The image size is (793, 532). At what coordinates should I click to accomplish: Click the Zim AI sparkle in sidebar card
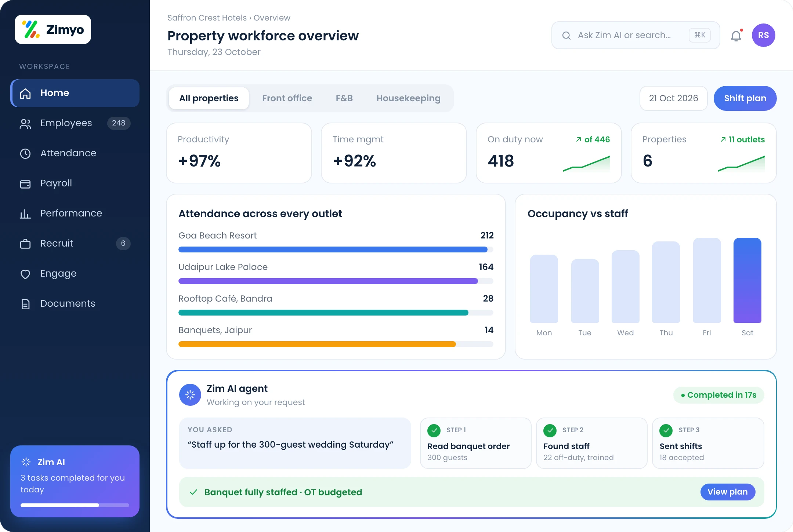[x=26, y=462]
